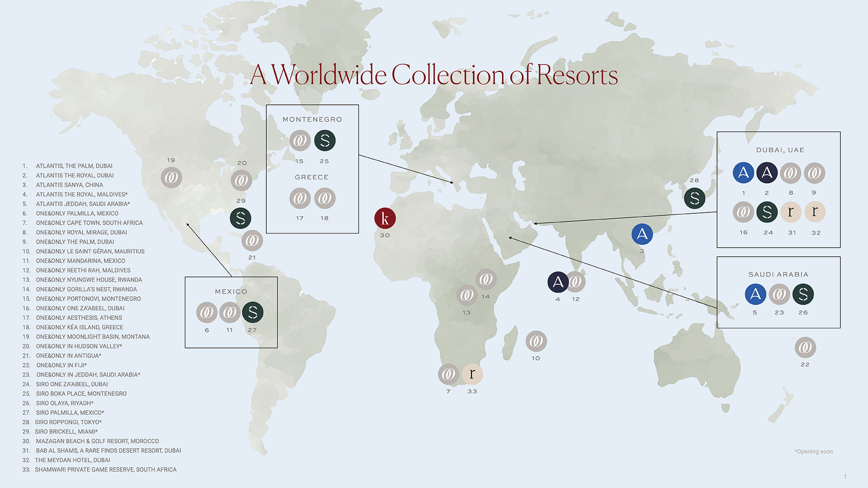The height and width of the screenshot is (488, 868).
Task: Select the Greece One&Only icon numbered 17
Action: [300, 198]
